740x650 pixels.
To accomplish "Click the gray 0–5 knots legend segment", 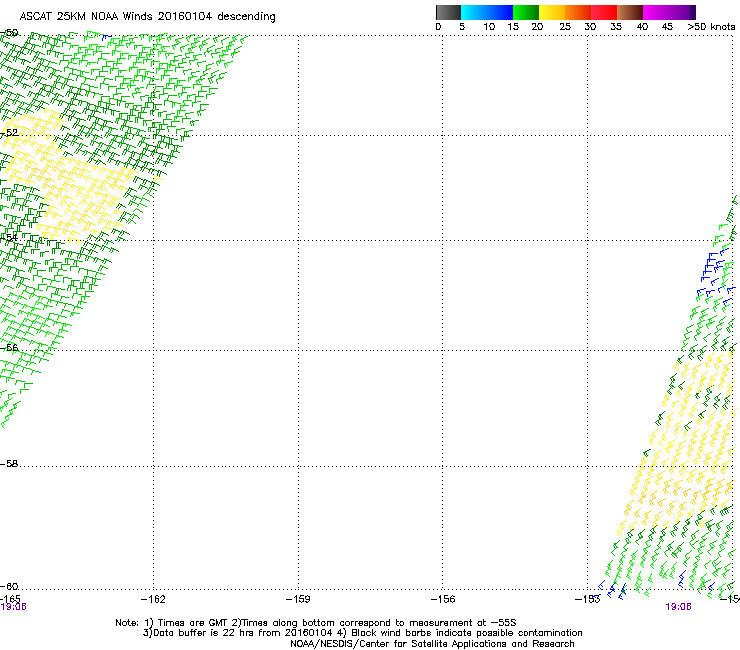I will (448, 12).
